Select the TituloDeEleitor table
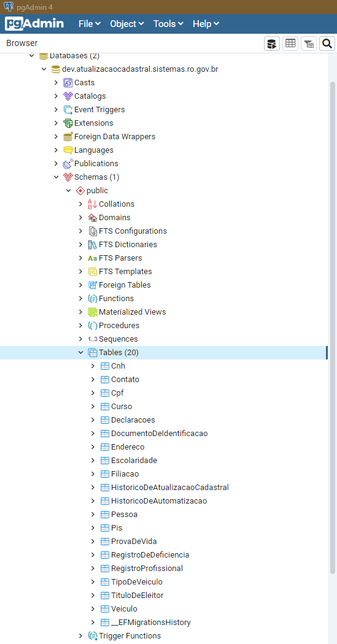This screenshot has height=644, width=337. [138, 595]
